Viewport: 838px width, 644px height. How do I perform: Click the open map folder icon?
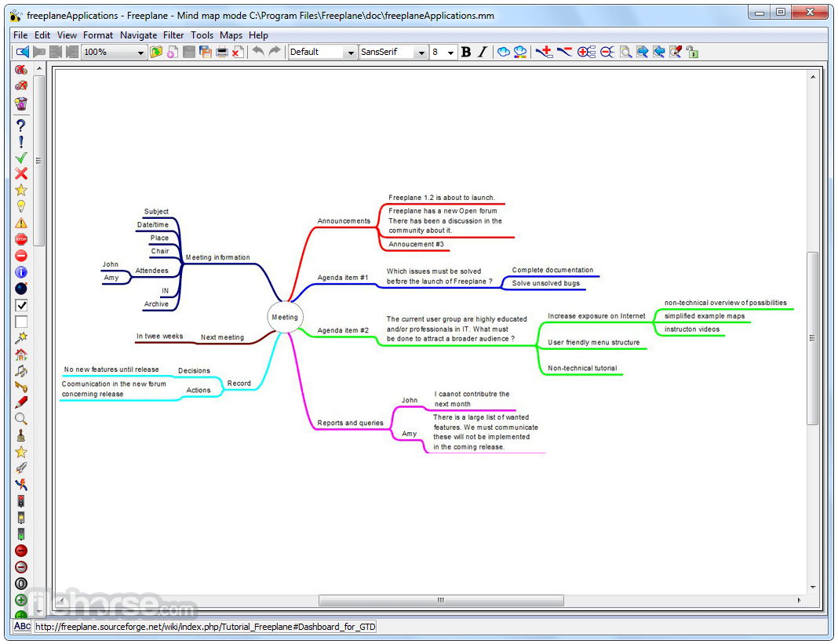coord(156,52)
